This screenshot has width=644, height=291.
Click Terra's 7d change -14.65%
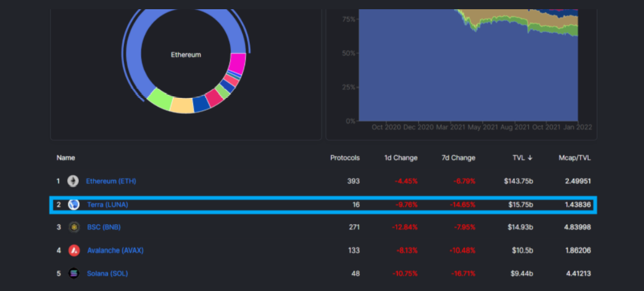coord(463,204)
